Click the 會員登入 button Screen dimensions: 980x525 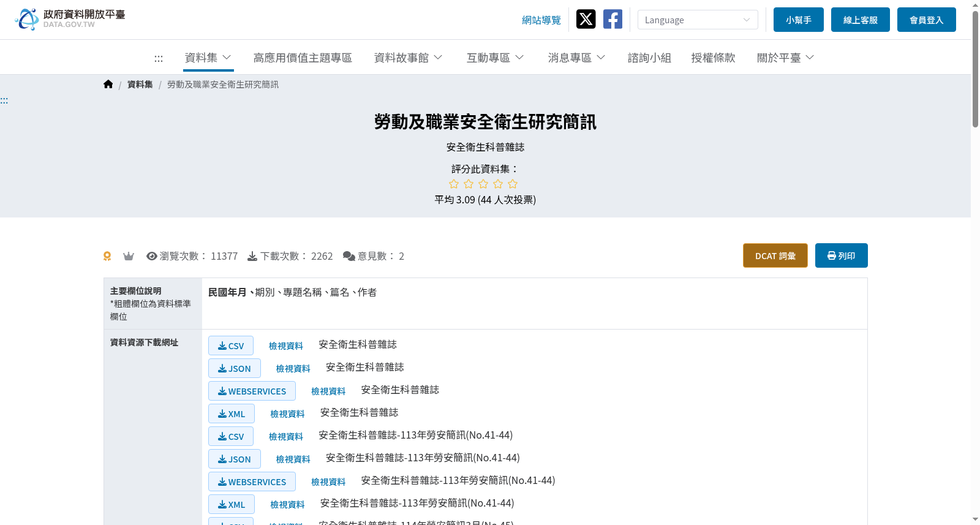pyautogui.click(x=927, y=20)
